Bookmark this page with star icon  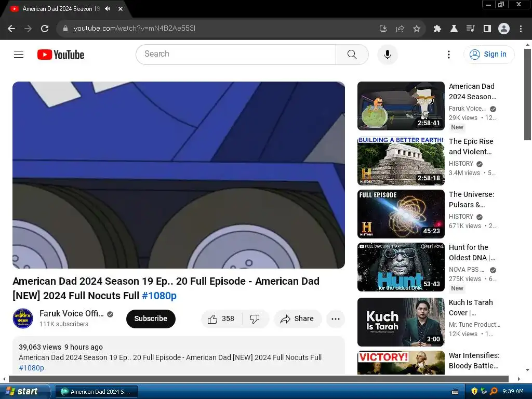tap(416, 29)
